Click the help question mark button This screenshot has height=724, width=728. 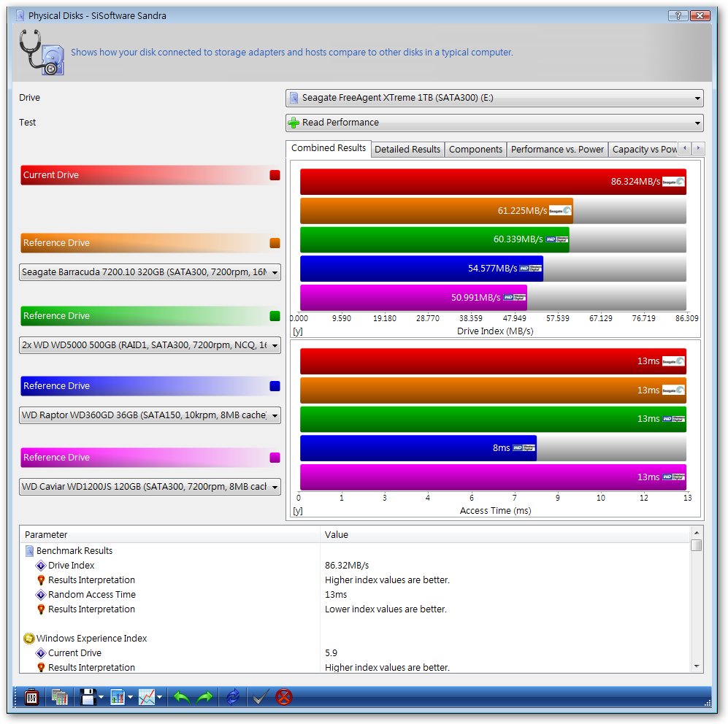click(x=678, y=16)
